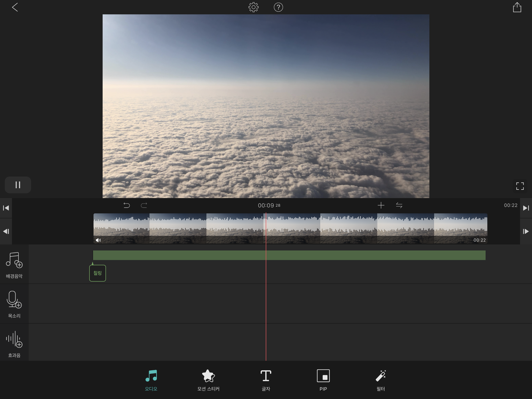The height and width of the screenshot is (399, 532).
Task: Open the PIP tab
Action: click(x=323, y=380)
